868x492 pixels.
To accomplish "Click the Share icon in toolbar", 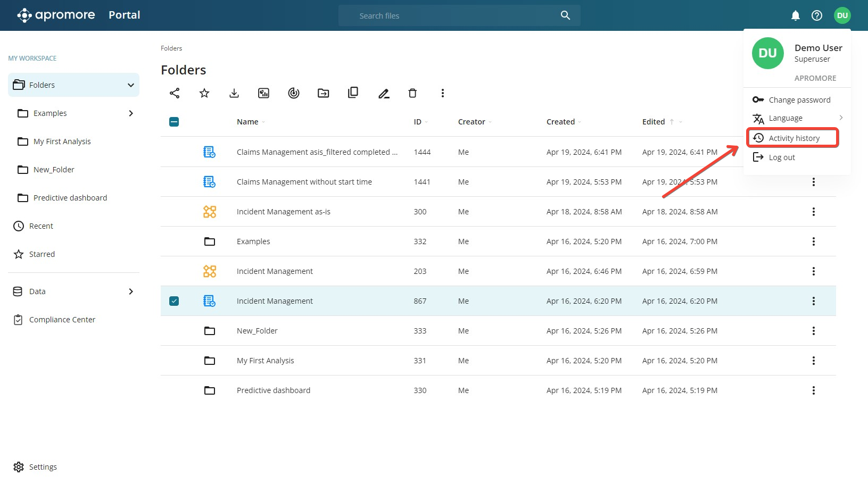I will [175, 93].
